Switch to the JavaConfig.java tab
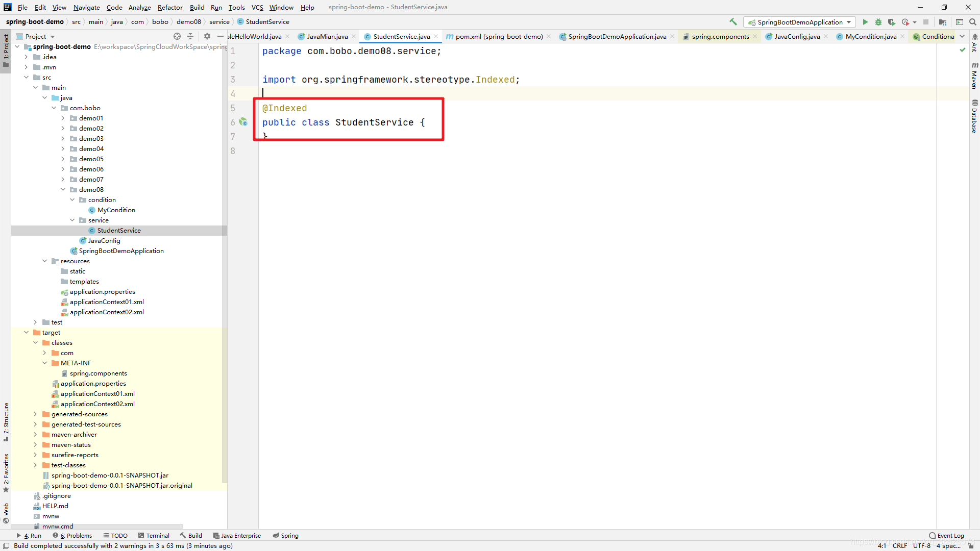 click(x=796, y=36)
